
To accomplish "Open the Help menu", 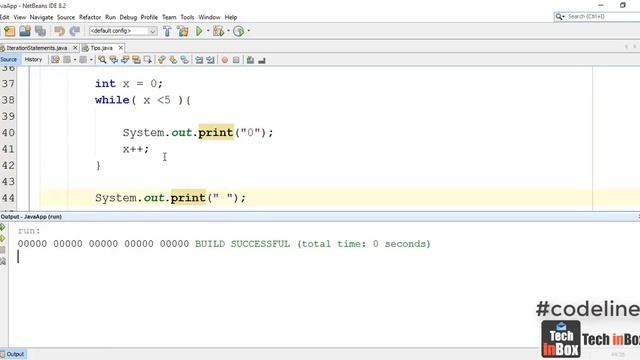I will pyautogui.click(x=231, y=17).
